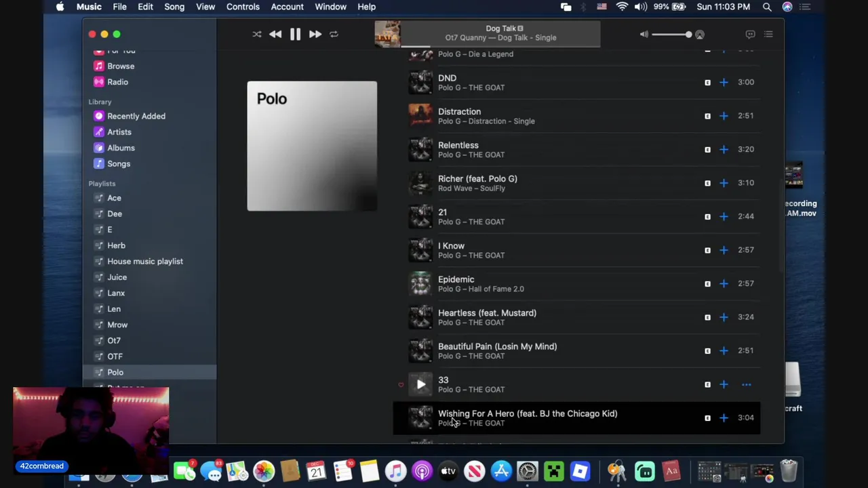Click the Distraction album artwork
Viewport: 868px width, 488px height.
pyautogui.click(x=420, y=116)
